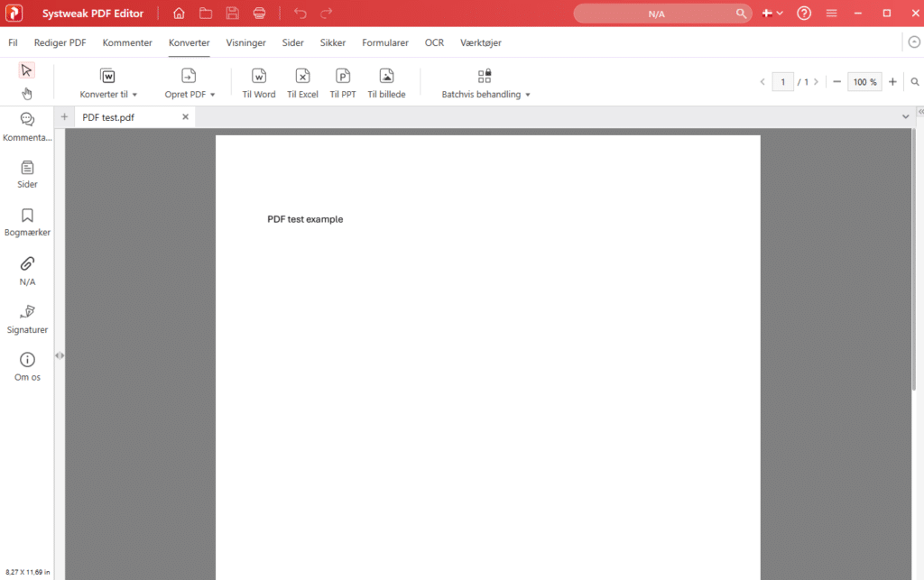Screen dimensions: 924x580
Task: Open the help question mark icon
Action: click(804, 13)
